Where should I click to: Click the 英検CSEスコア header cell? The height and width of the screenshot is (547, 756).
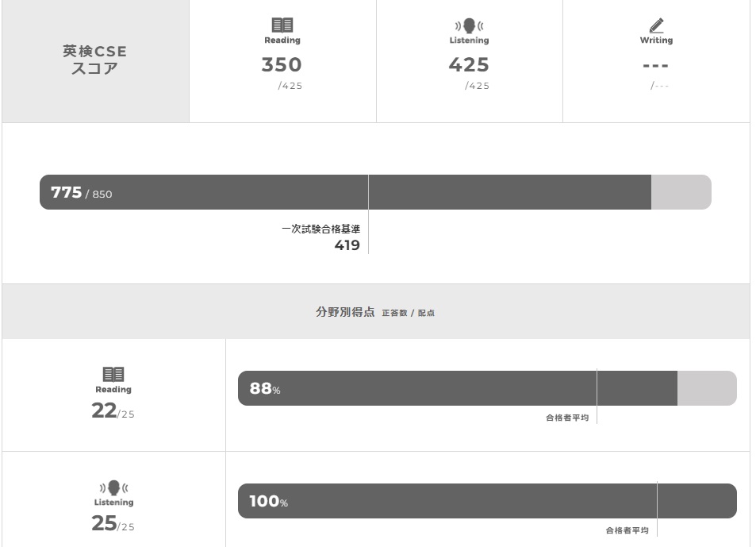95,60
